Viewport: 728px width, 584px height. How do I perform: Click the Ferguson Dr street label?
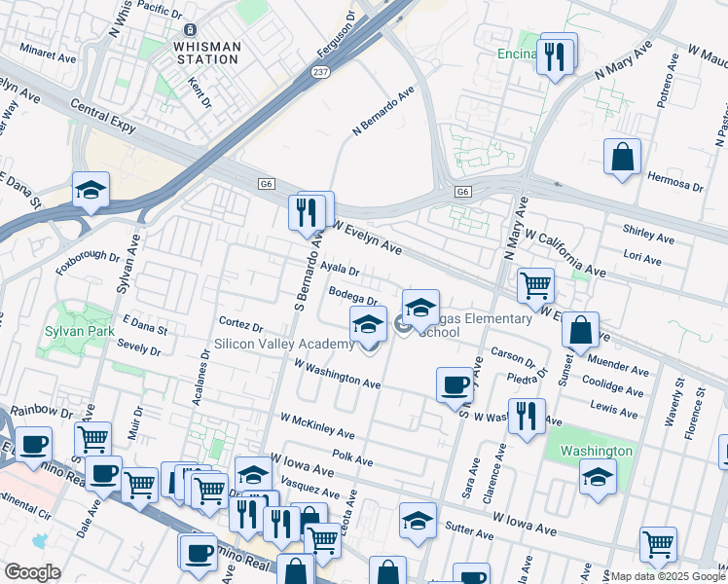[x=336, y=35]
